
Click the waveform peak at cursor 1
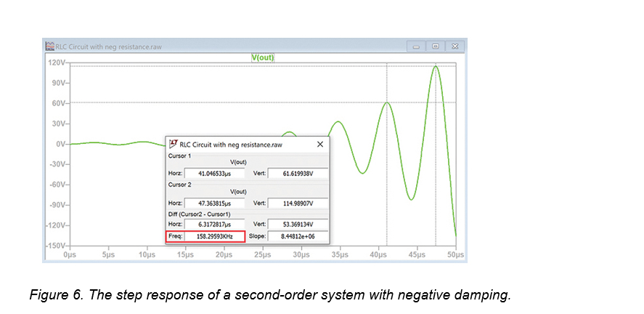[387, 102]
